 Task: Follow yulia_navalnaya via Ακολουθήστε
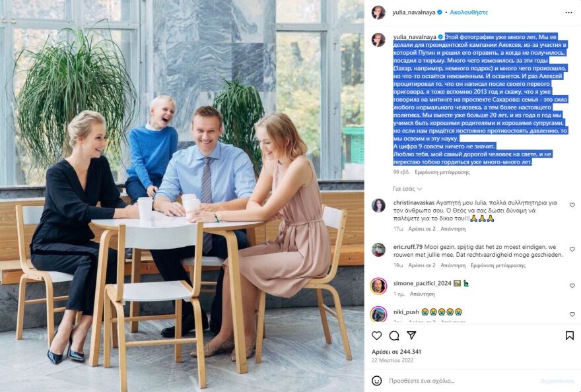(x=469, y=13)
